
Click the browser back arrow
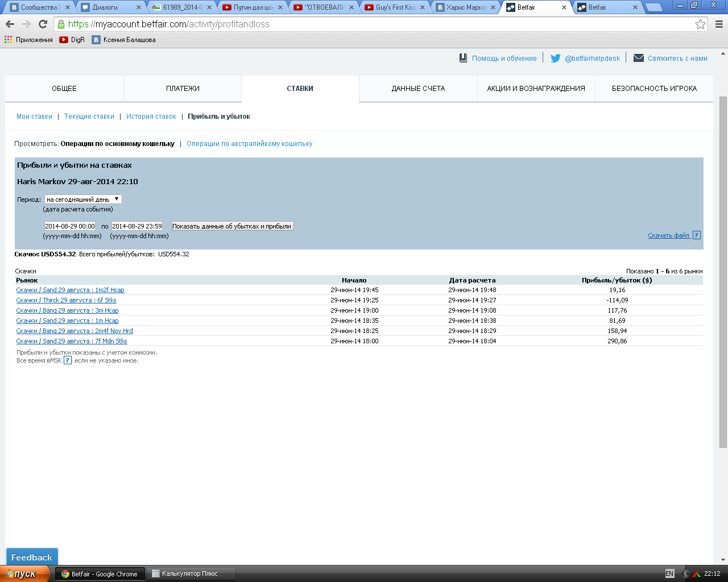point(10,24)
